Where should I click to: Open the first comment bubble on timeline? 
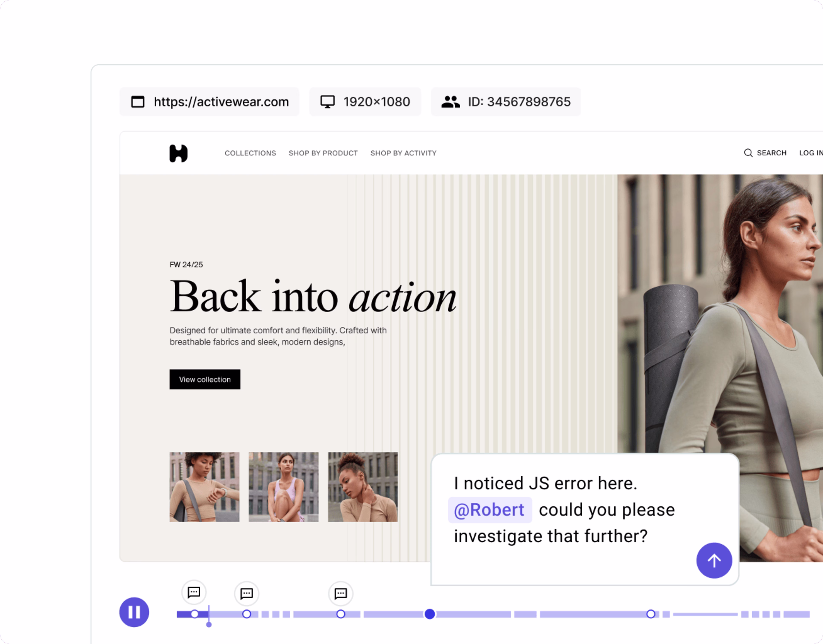coord(194,592)
